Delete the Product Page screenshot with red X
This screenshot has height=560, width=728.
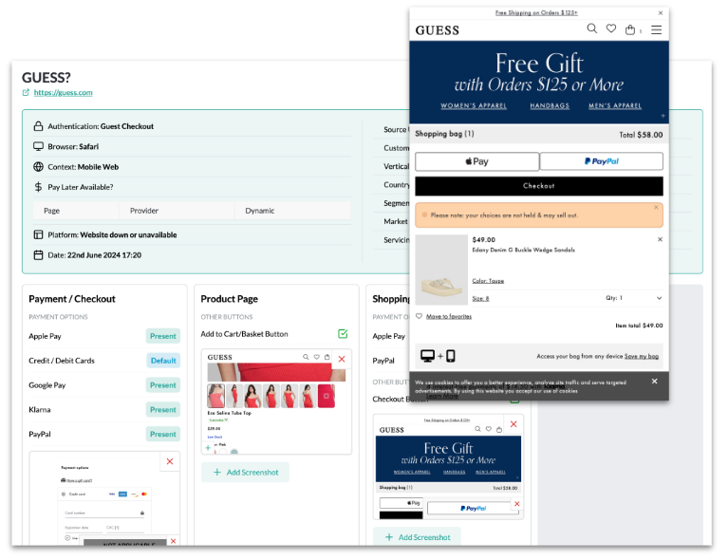pos(342,359)
